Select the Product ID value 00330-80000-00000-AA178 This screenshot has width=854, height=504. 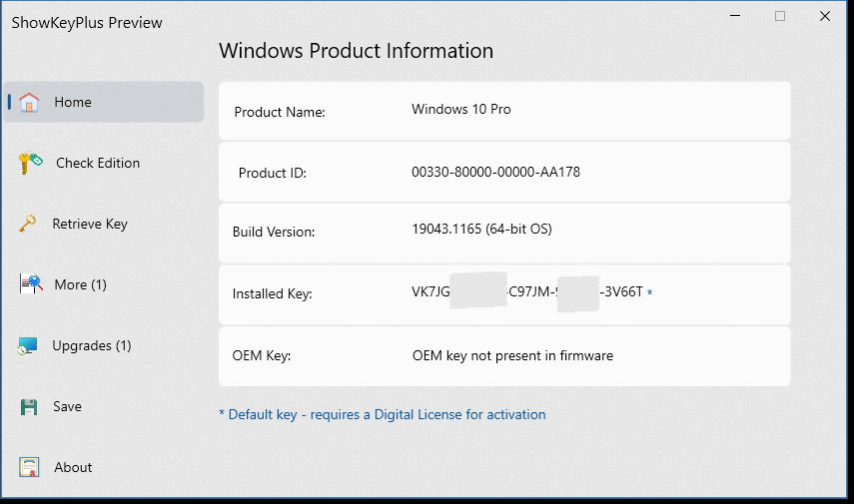495,172
